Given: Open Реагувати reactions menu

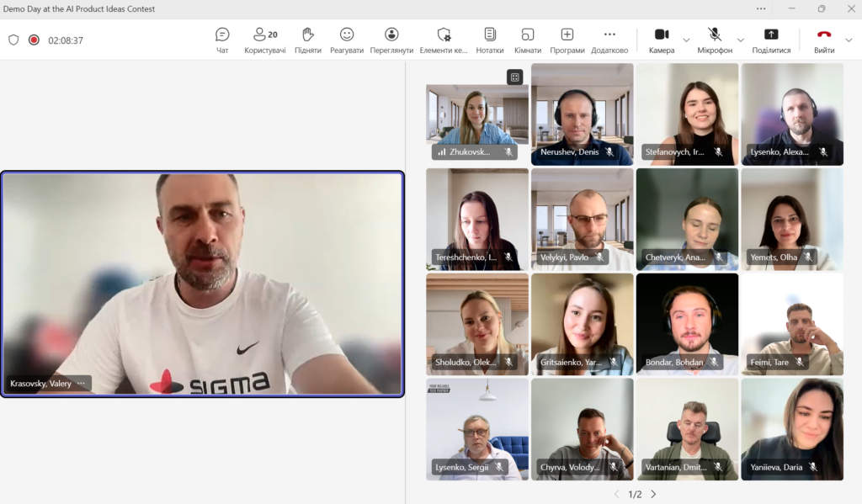Looking at the screenshot, I should tap(346, 40).
